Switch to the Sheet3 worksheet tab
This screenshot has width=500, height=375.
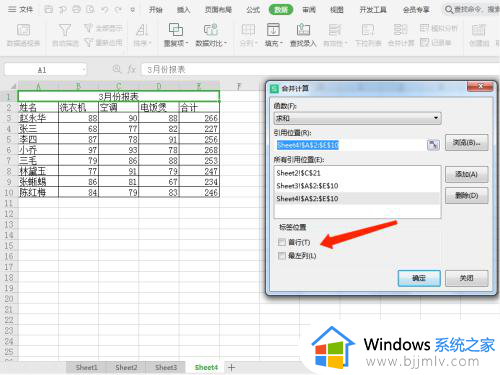pyautogui.click(x=166, y=367)
